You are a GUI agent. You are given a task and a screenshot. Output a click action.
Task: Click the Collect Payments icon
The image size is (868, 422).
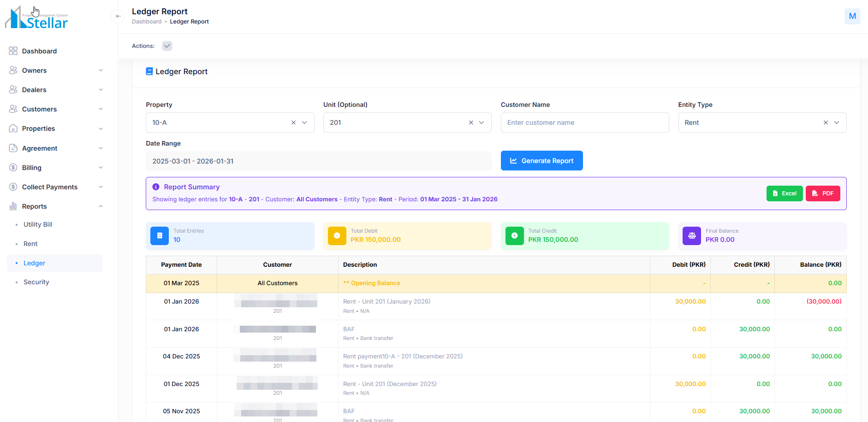click(x=13, y=187)
